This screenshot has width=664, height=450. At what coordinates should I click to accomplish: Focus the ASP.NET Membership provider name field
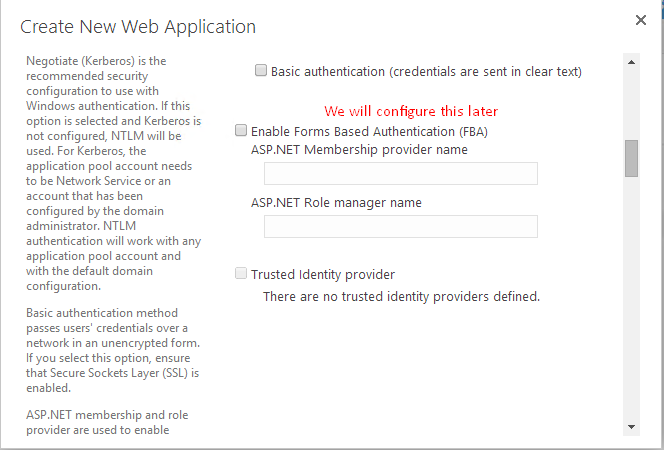(401, 174)
